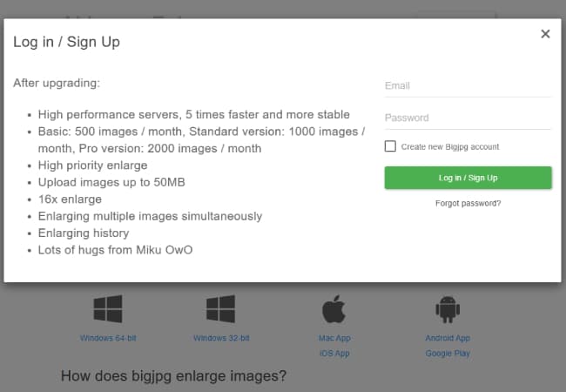Click the '16x enlarge' bullet
The height and width of the screenshot is (392, 566).
point(70,199)
